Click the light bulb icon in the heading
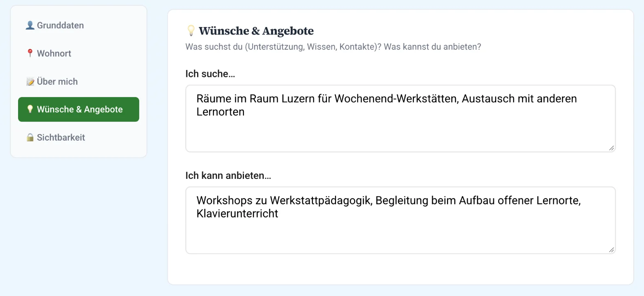 (x=191, y=30)
